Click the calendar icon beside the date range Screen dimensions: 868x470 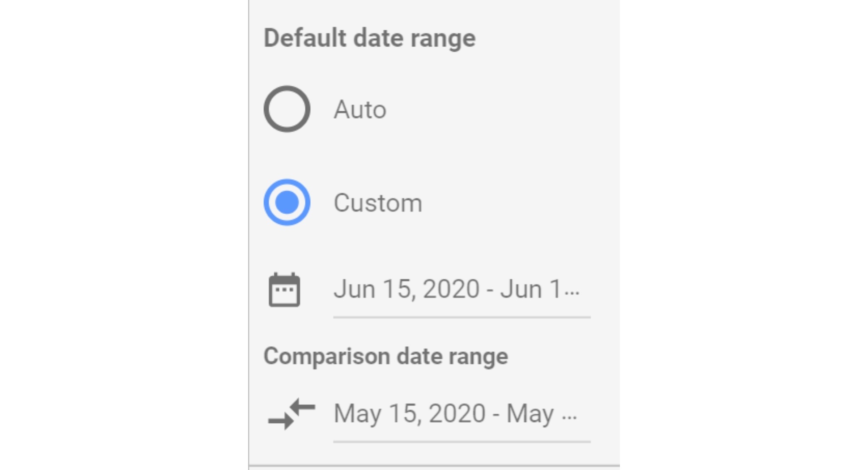click(284, 290)
